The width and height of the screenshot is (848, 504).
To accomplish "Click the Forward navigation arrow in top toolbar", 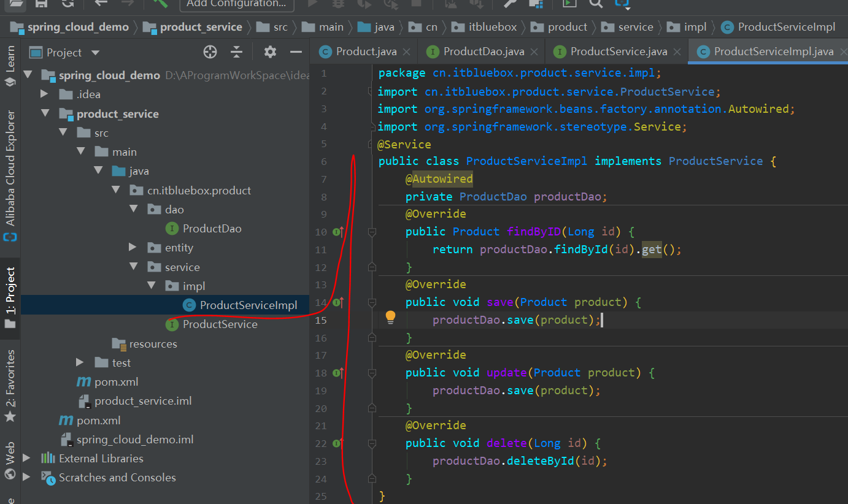I will (x=128, y=3).
